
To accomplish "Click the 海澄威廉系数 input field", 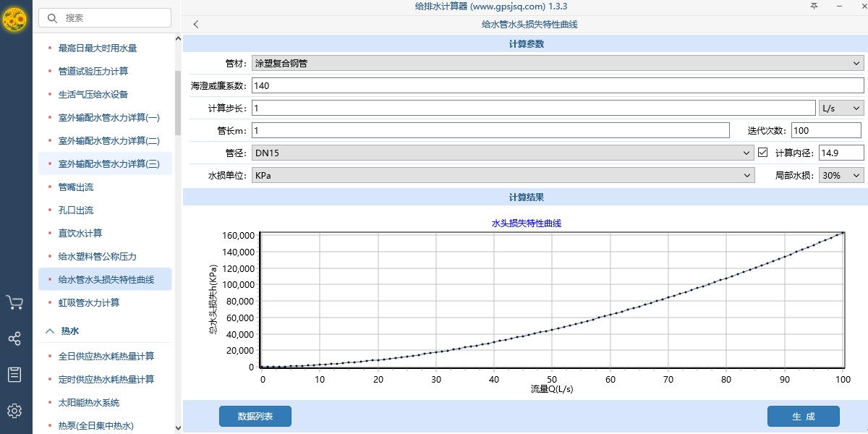I will 506,85.
